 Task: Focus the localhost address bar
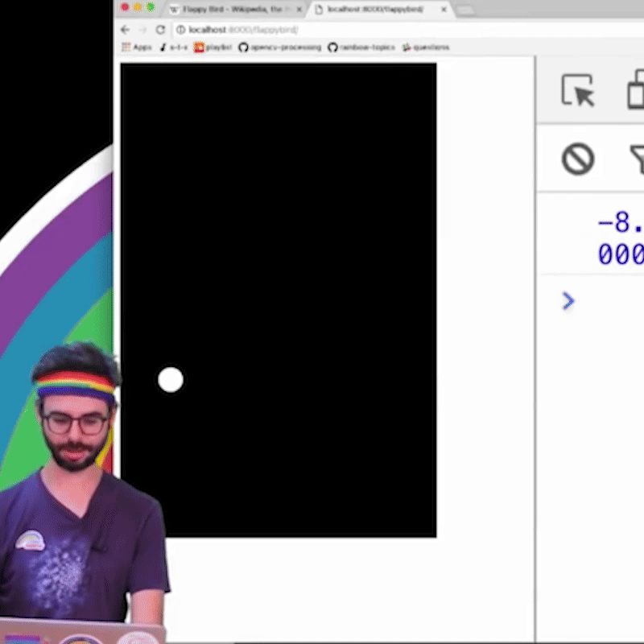(322, 30)
